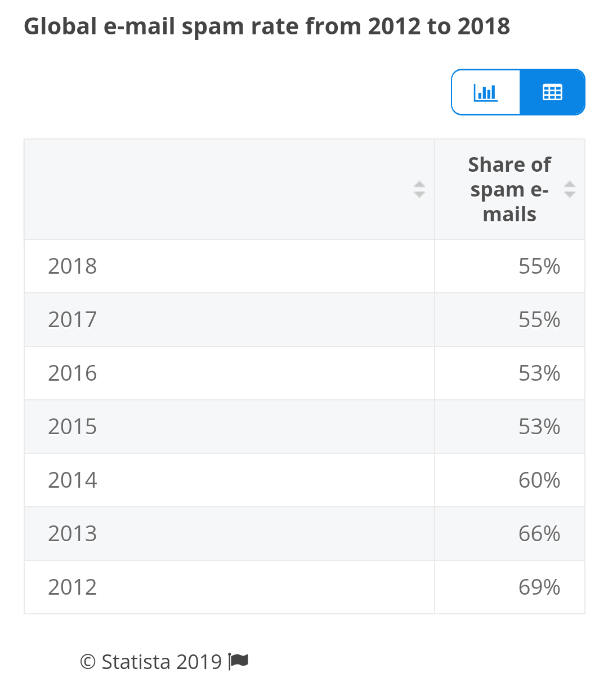
Task: Switch to bar chart view
Action: 486,92
